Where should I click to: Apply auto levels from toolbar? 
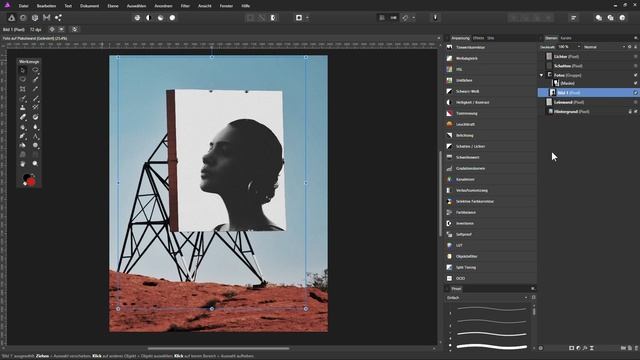(137, 18)
